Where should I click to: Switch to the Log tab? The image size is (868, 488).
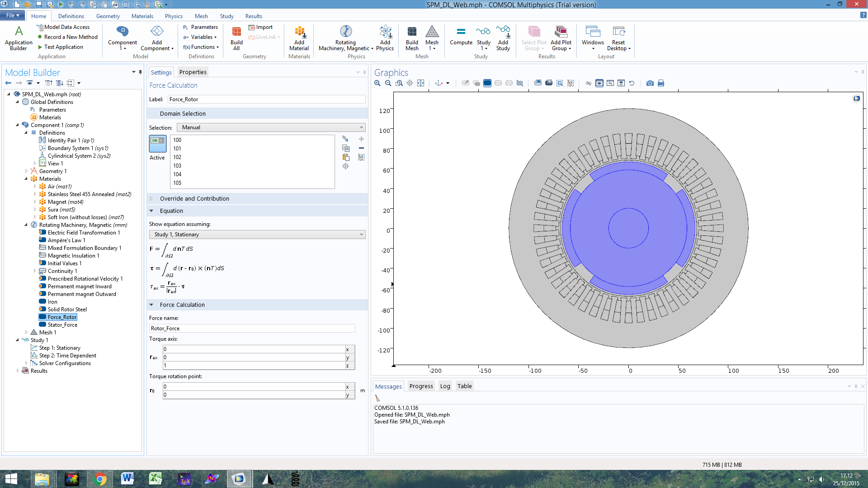coord(445,386)
